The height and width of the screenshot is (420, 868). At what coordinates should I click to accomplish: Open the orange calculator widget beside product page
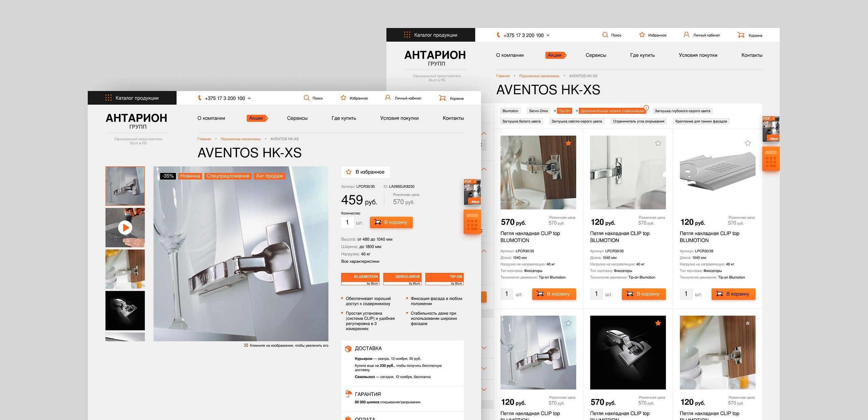(x=472, y=222)
